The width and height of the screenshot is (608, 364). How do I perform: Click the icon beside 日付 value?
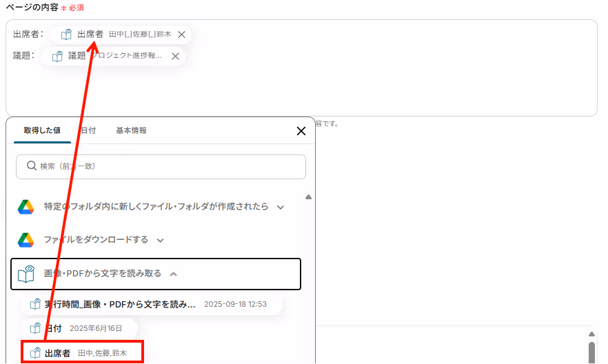[x=35, y=328]
